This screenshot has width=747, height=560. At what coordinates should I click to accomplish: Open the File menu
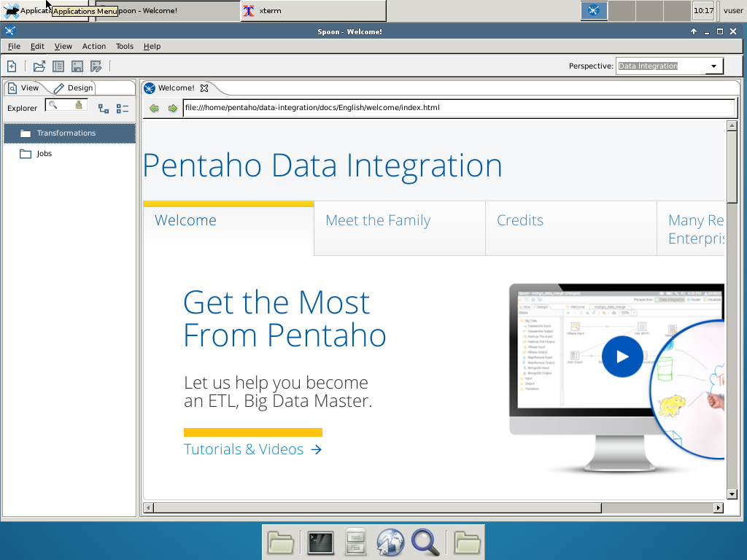click(15, 46)
